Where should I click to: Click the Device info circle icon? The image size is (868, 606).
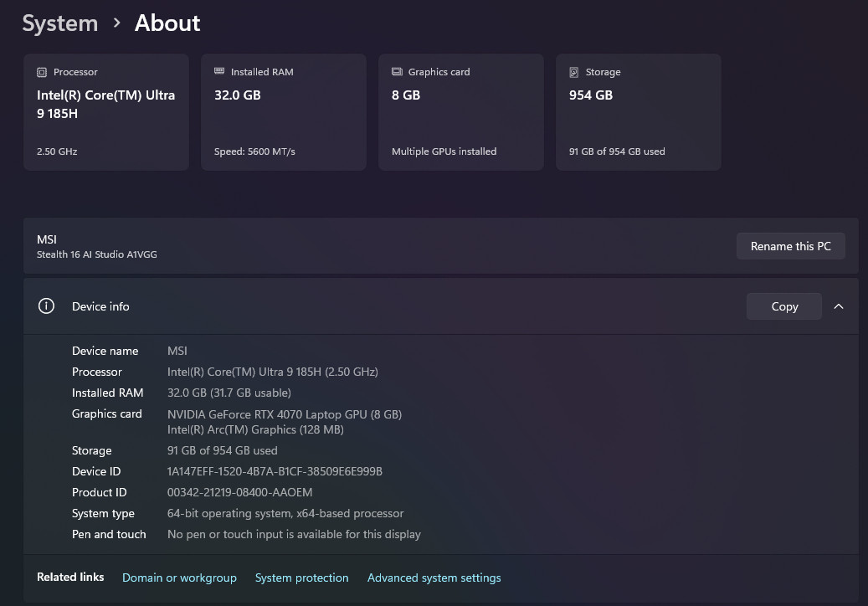tap(46, 306)
